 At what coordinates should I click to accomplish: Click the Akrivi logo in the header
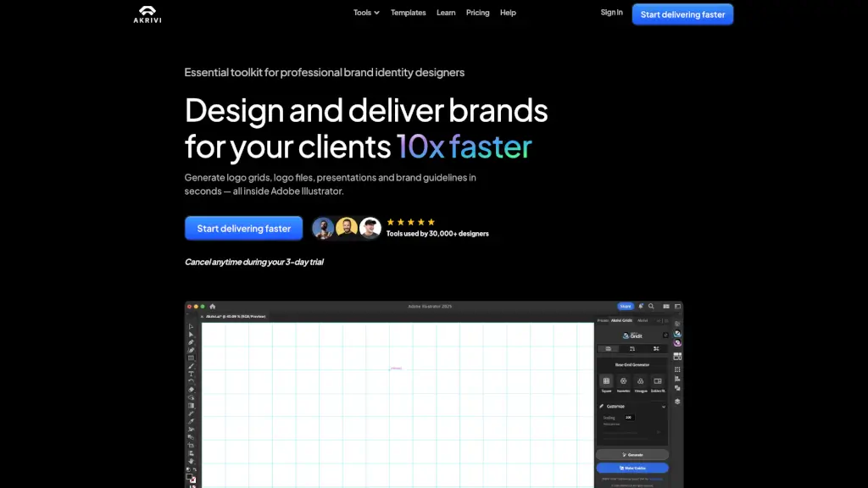click(x=147, y=14)
